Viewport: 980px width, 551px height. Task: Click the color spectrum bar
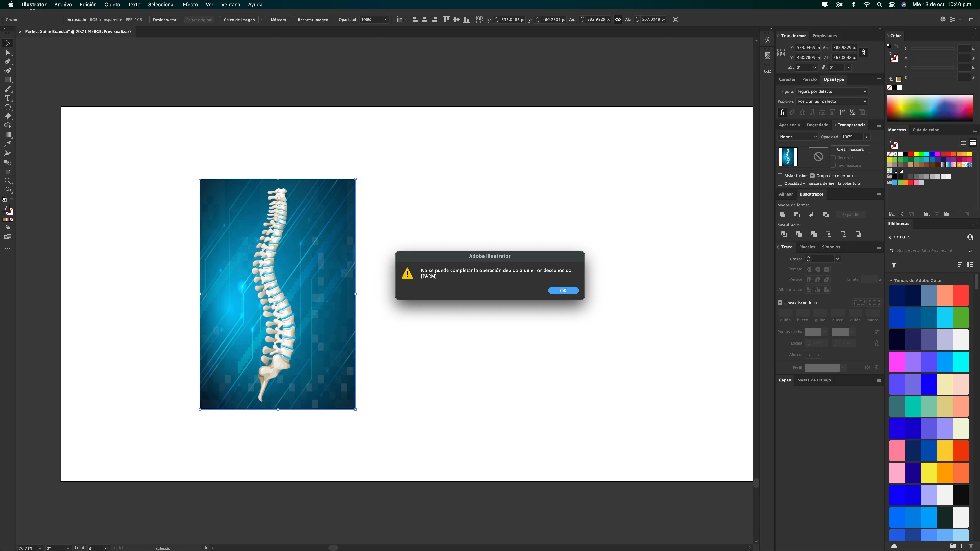coord(929,108)
